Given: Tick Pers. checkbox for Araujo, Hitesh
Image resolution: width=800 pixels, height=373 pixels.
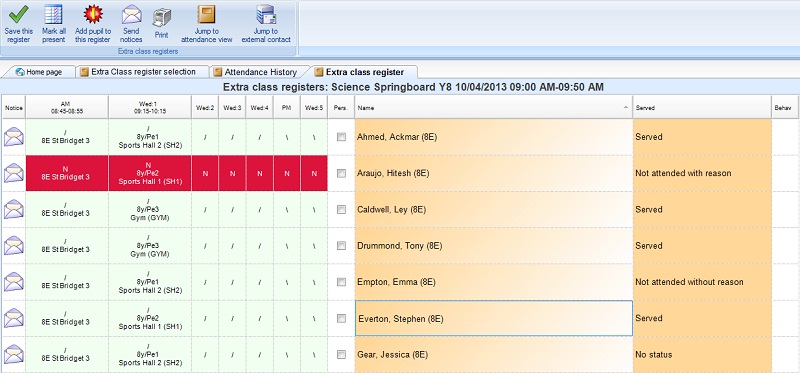Looking at the screenshot, I should pyautogui.click(x=341, y=173).
